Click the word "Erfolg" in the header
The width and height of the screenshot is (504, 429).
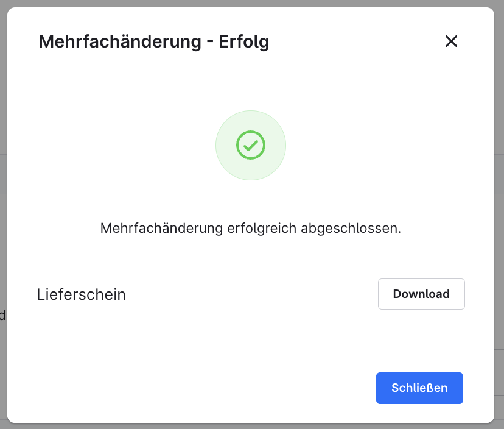[x=243, y=41]
